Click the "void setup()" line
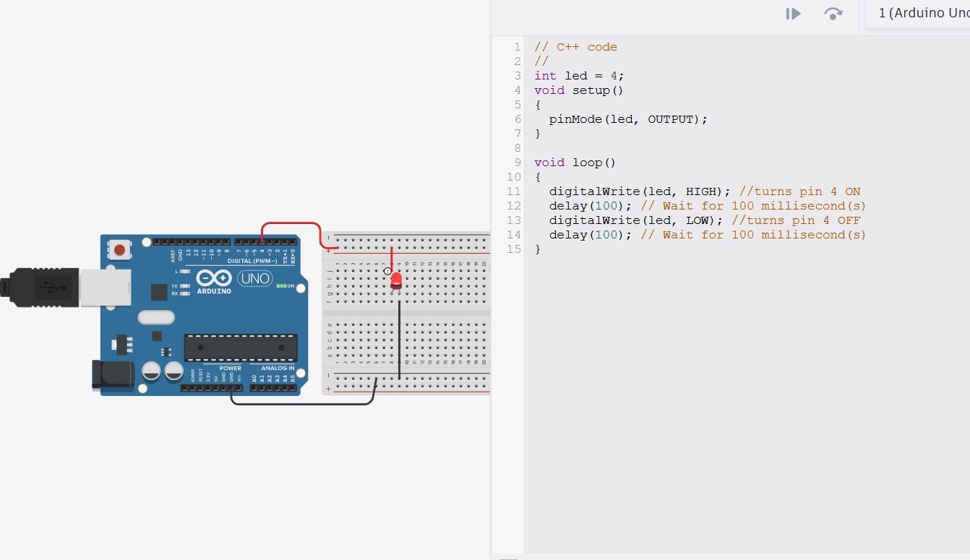Image resolution: width=970 pixels, height=560 pixels. [579, 90]
